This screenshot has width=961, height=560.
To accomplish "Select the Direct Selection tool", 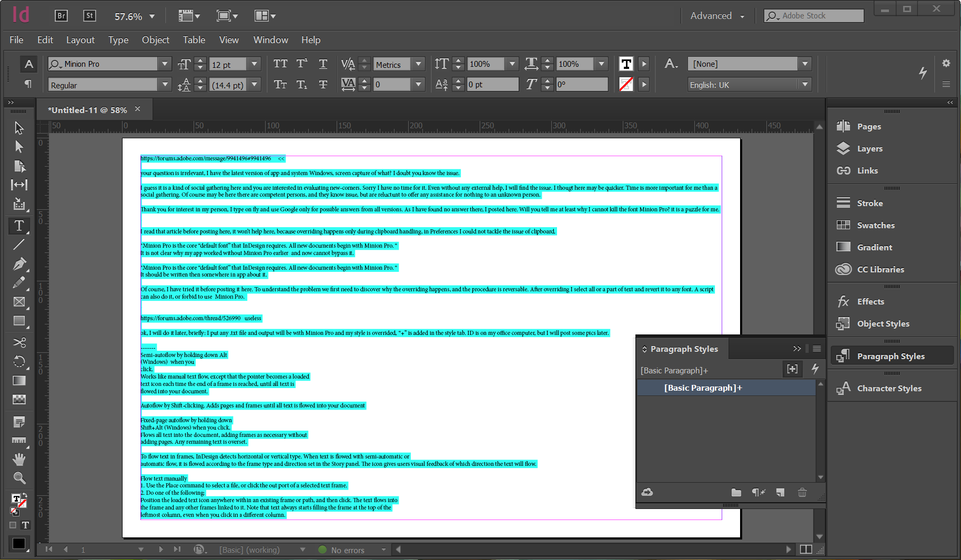I will coord(19,147).
